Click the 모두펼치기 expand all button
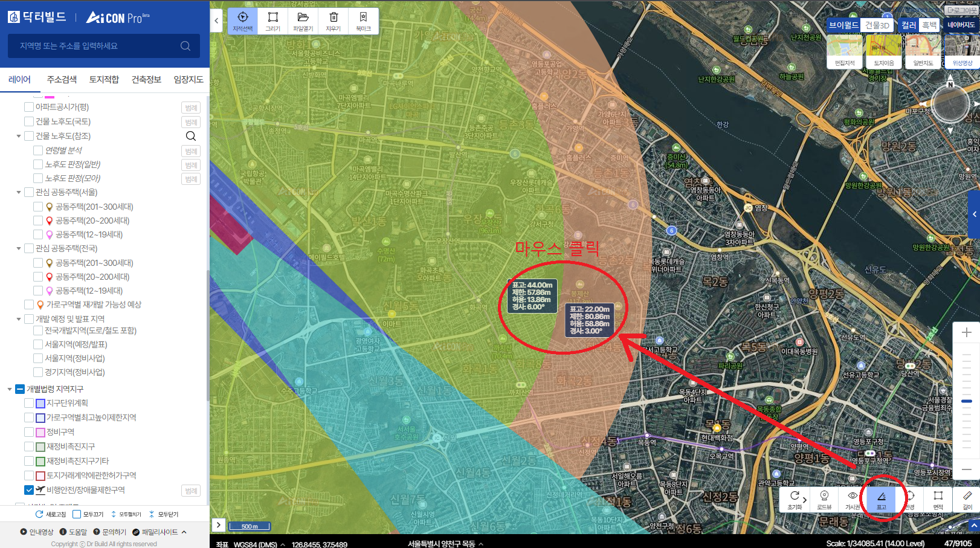This screenshot has width=980, height=548. pyautogui.click(x=126, y=514)
